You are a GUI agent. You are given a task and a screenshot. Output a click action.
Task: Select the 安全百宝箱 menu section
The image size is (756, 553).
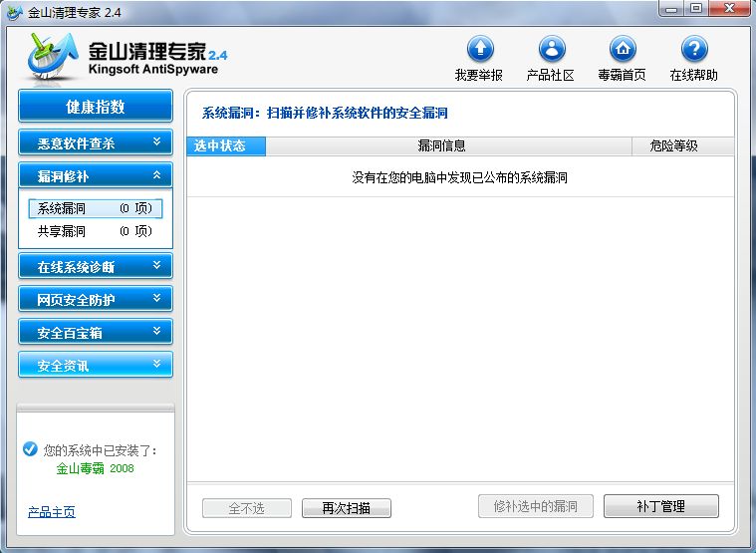tap(96, 332)
